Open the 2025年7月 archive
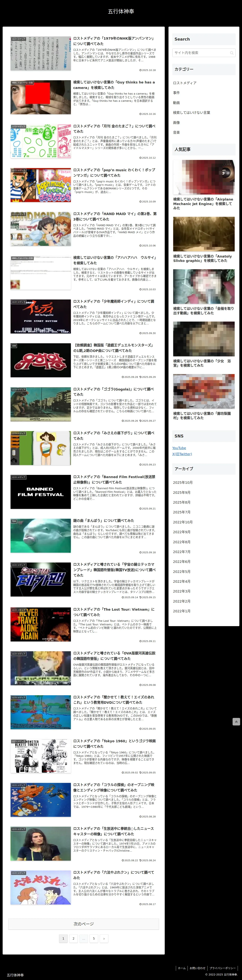 (182, 512)
